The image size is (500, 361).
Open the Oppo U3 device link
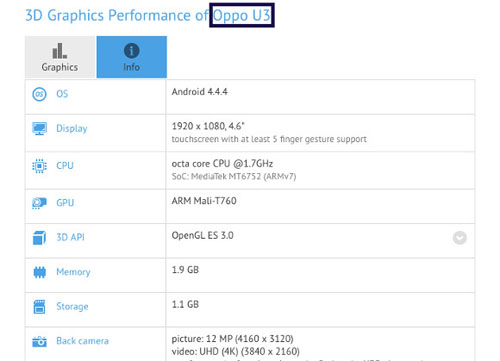[242, 15]
